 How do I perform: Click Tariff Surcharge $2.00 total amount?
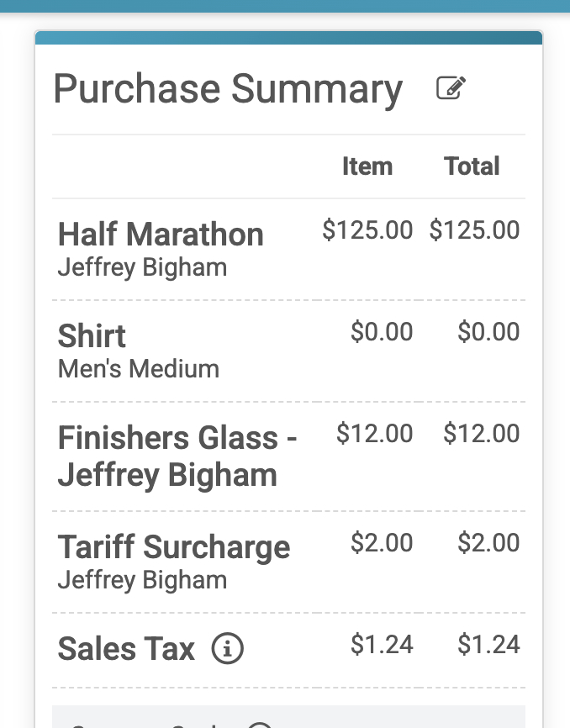click(488, 543)
